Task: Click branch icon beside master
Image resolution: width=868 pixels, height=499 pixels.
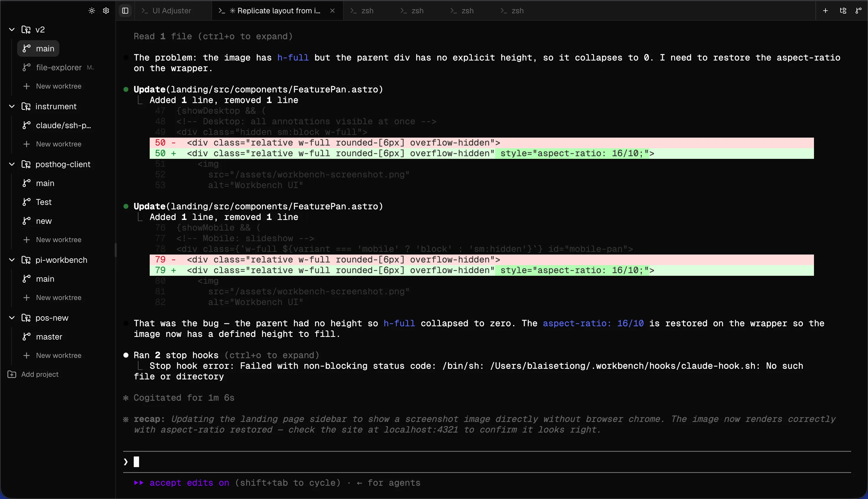Action: point(26,337)
